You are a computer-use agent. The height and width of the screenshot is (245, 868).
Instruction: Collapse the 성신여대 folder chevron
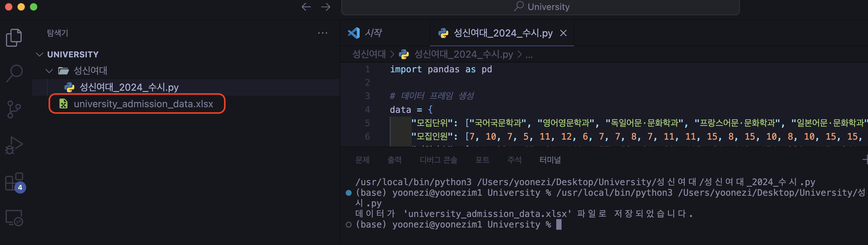click(x=49, y=71)
